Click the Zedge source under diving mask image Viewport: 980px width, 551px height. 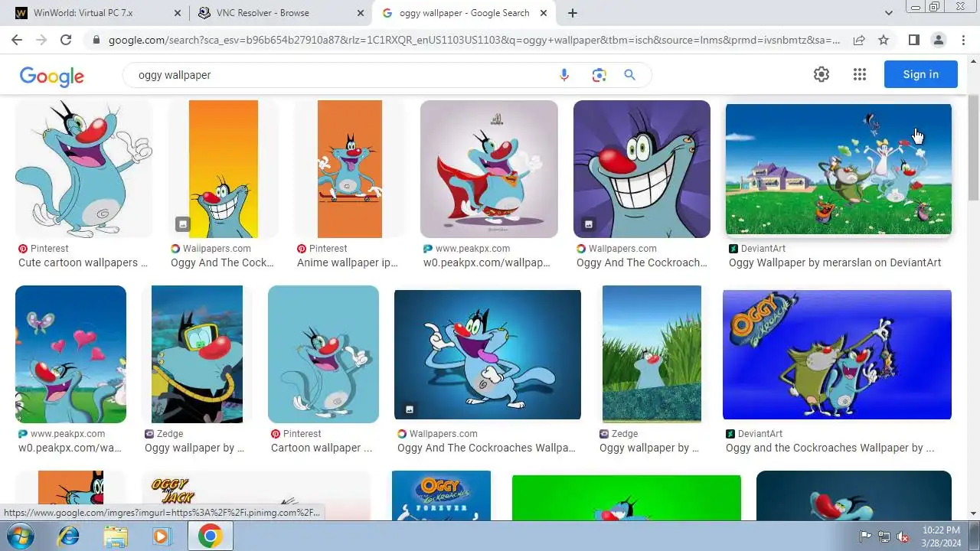click(x=170, y=434)
